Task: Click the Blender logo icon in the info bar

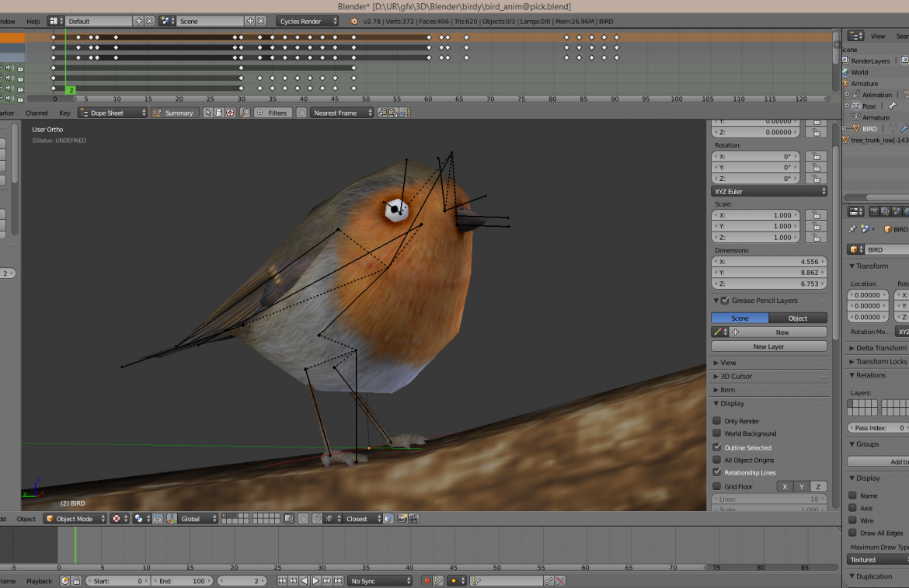Action: 353,22
